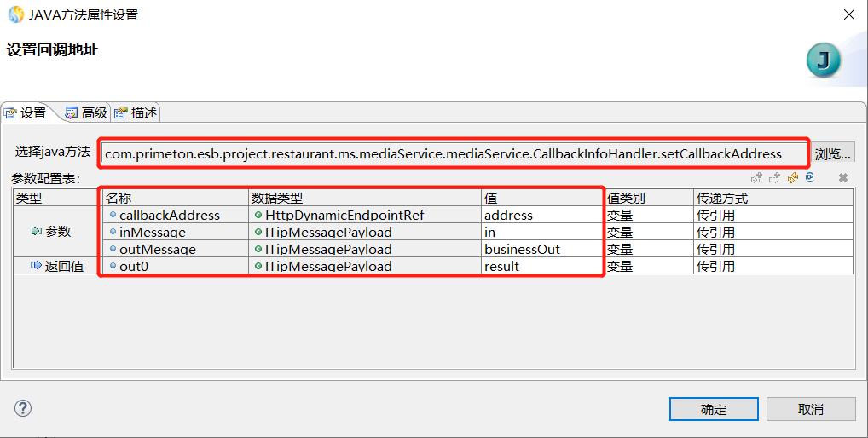Click the 浏览... browse button
868x438 pixels.
[x=832, y=154]
